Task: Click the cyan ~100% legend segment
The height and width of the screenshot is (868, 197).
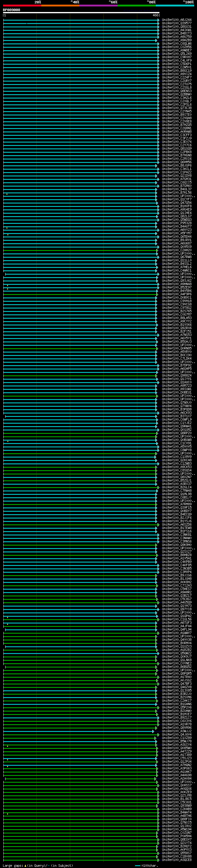Action: pos(175,6)
